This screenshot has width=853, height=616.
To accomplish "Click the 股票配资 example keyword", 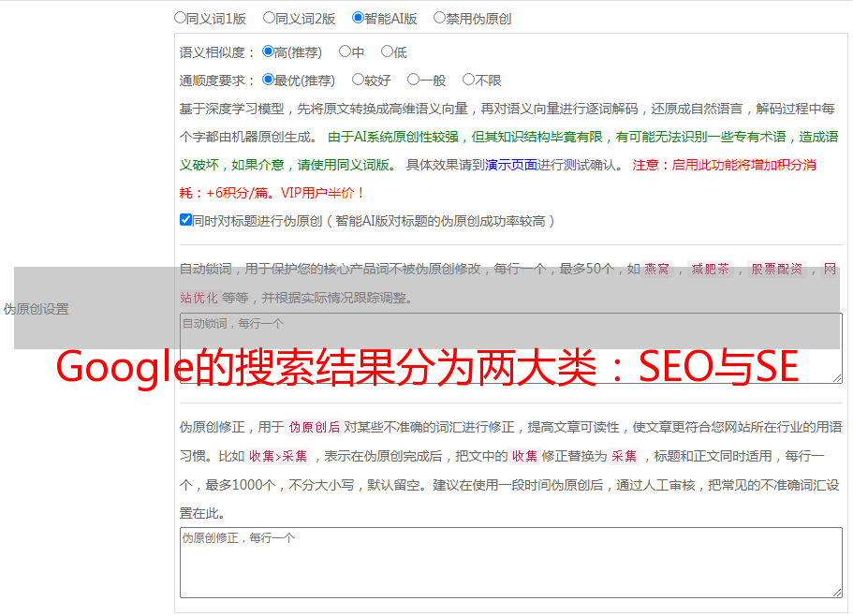I will point(777,269).
